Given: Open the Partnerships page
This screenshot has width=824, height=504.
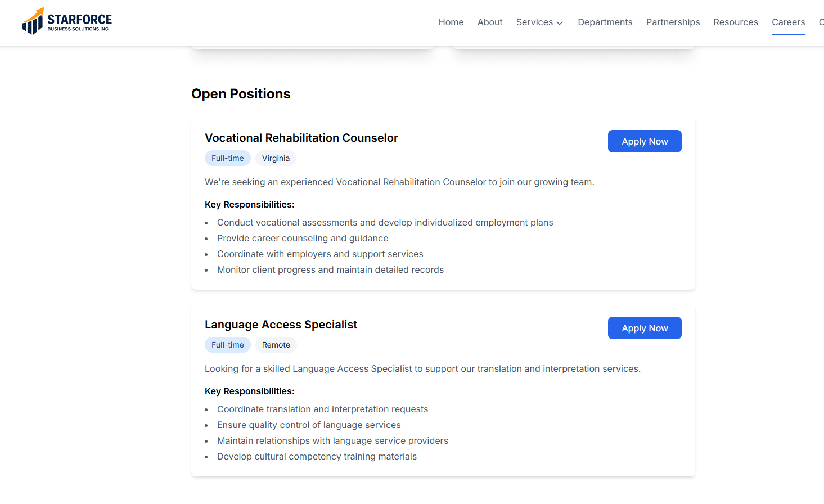Looking at the screenshot, I should tap(673, 22).
